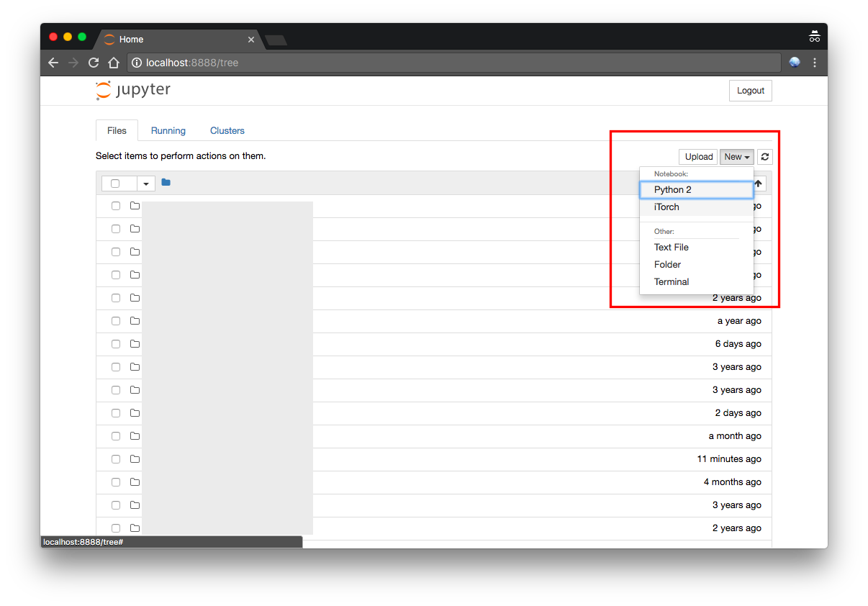Click the refresh notebook list icon
Image resolution: width=868 pixels, height=606 pixels.
tap(764, 157)
